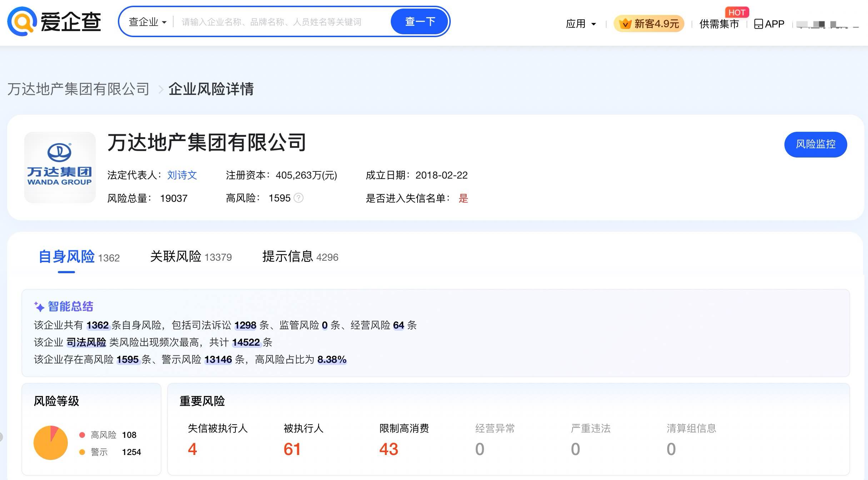Click the orange 警示 legend dot
This screenshot has width=868, height=480.
(x=83, y=451)
